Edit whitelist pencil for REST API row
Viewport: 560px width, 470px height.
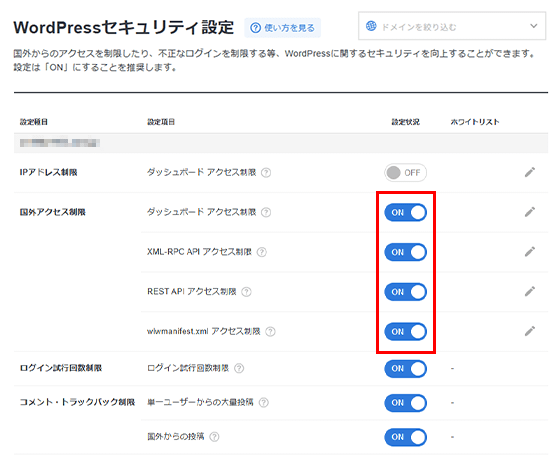[530, 291]
